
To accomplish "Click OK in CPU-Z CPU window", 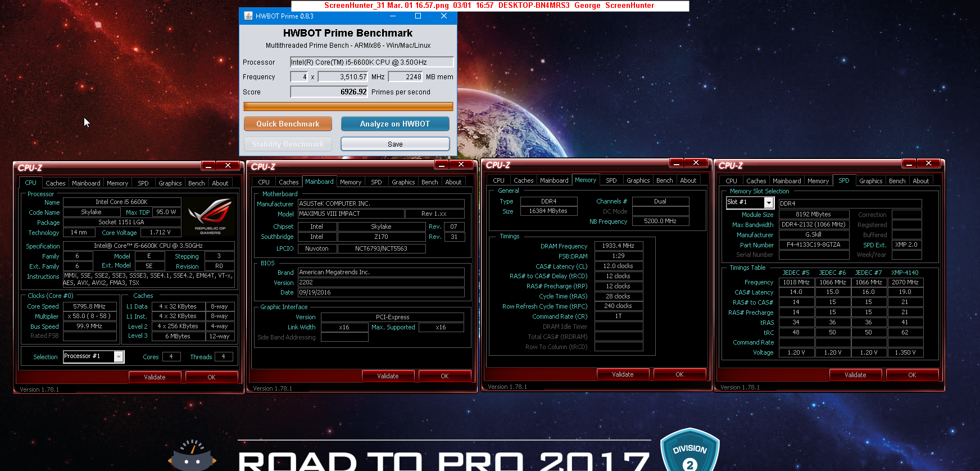I will click(211, 377).
